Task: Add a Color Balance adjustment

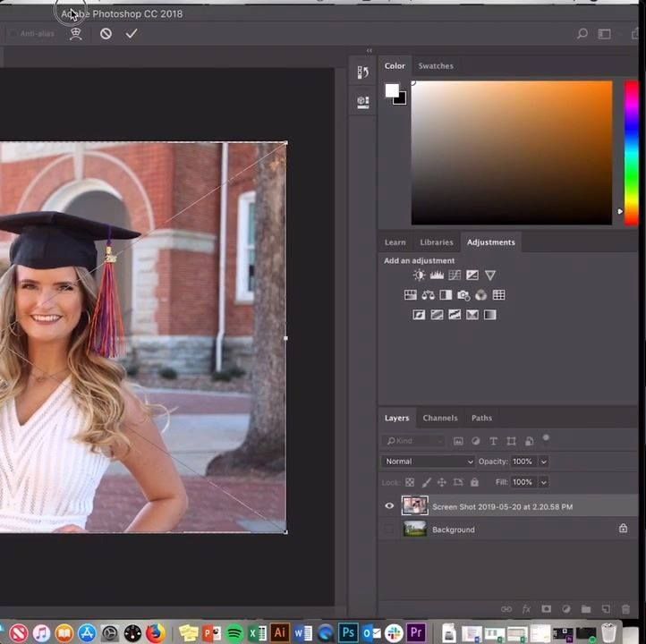Action: [428, 295]
